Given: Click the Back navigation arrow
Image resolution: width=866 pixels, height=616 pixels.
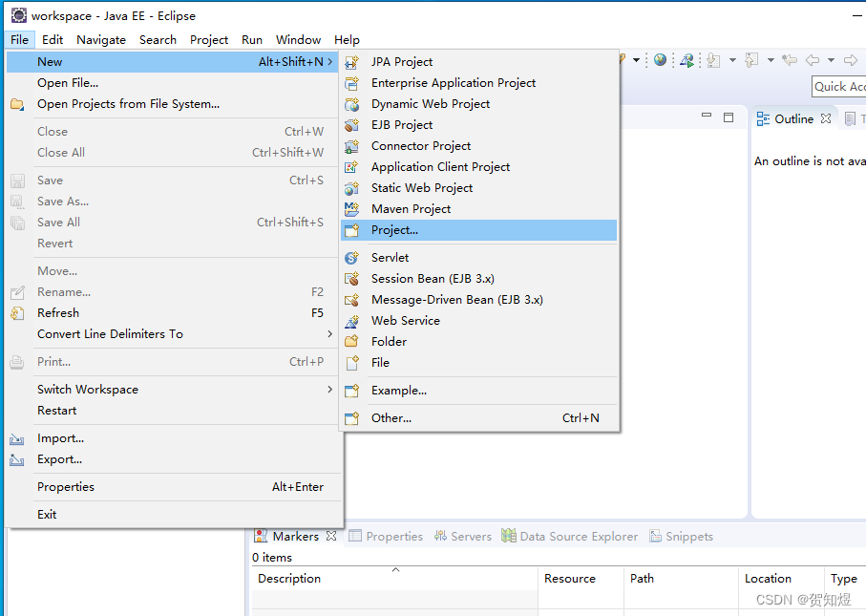Looking at the screenshot, I should (x=812, y=59).
